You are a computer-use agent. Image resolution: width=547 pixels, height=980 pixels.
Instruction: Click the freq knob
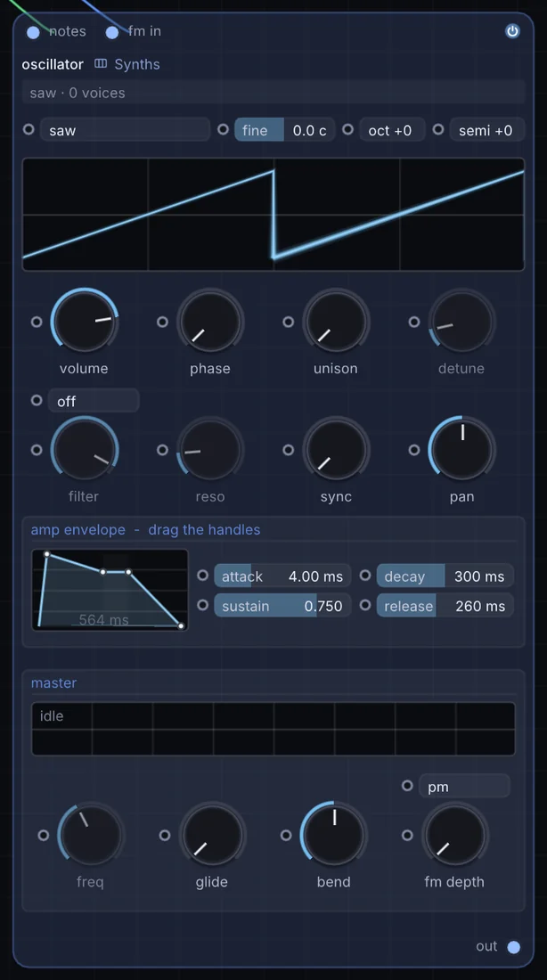[x=91, y=835]
